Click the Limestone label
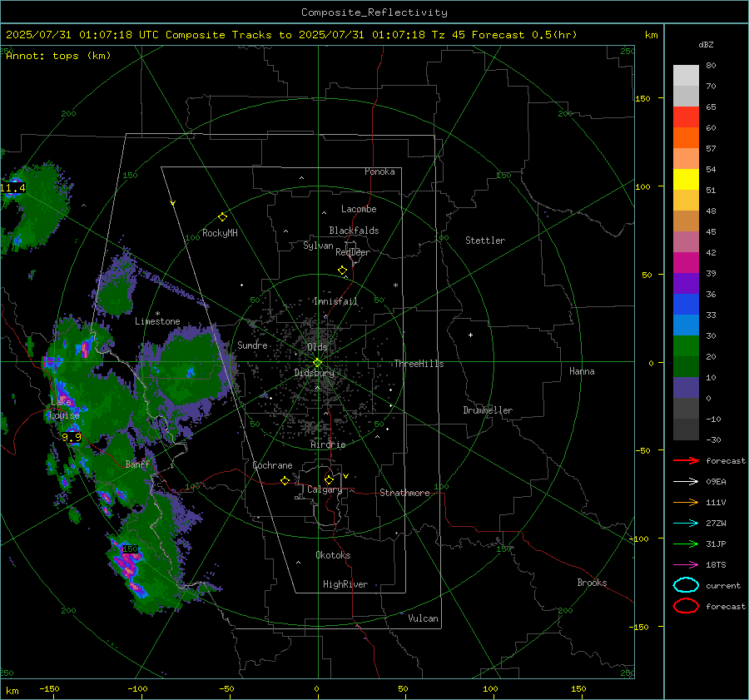 (157, 321)
